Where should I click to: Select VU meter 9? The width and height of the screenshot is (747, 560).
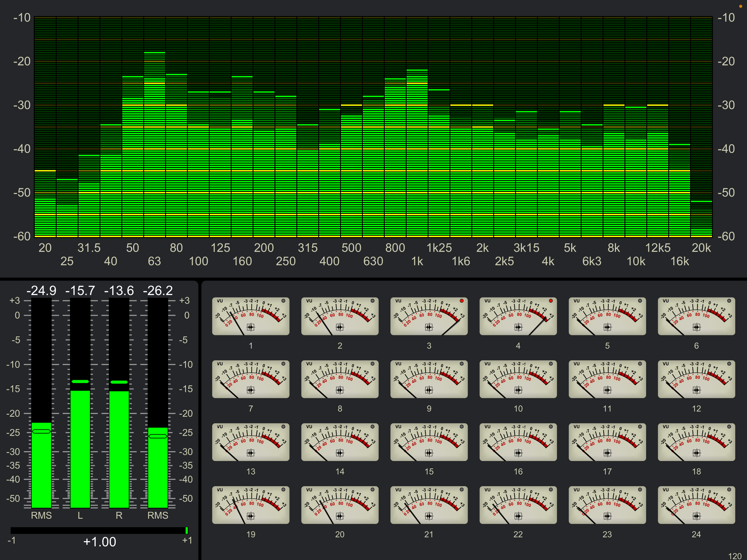pyautogui.click(x=429, y=379)
